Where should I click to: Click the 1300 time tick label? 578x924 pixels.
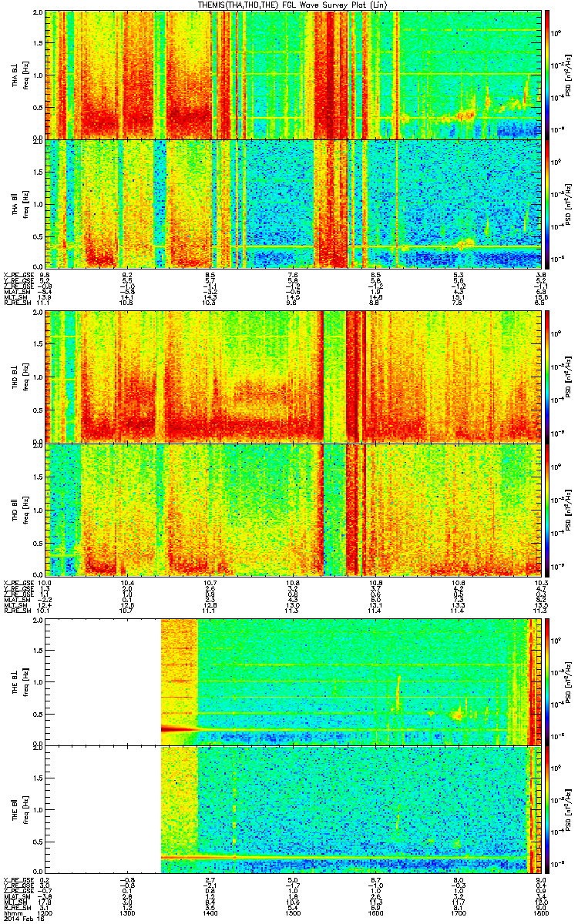(x=128, y=913)
